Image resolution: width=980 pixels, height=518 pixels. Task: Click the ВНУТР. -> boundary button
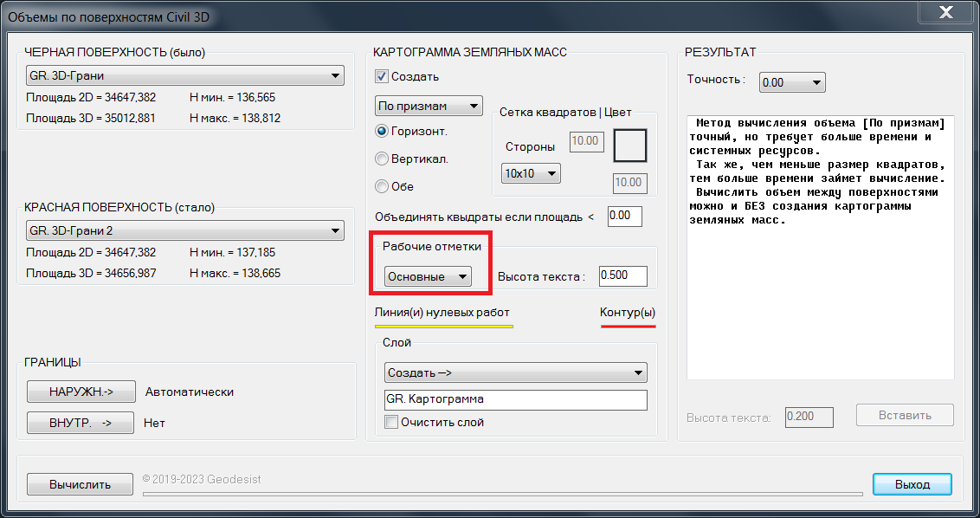pyautogui.click(x=81, y=423)
